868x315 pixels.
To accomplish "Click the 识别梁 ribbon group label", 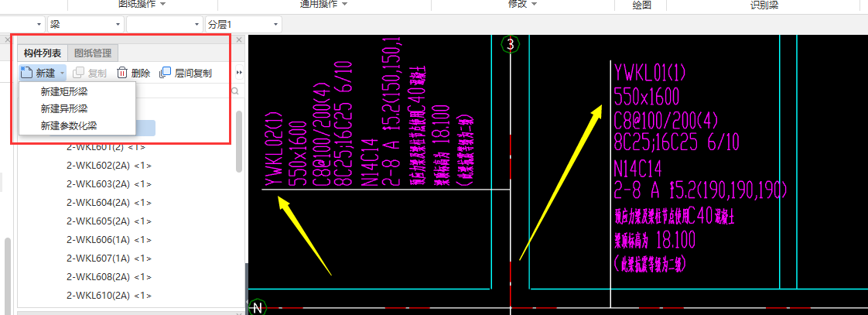I will [x=764, y=5].
